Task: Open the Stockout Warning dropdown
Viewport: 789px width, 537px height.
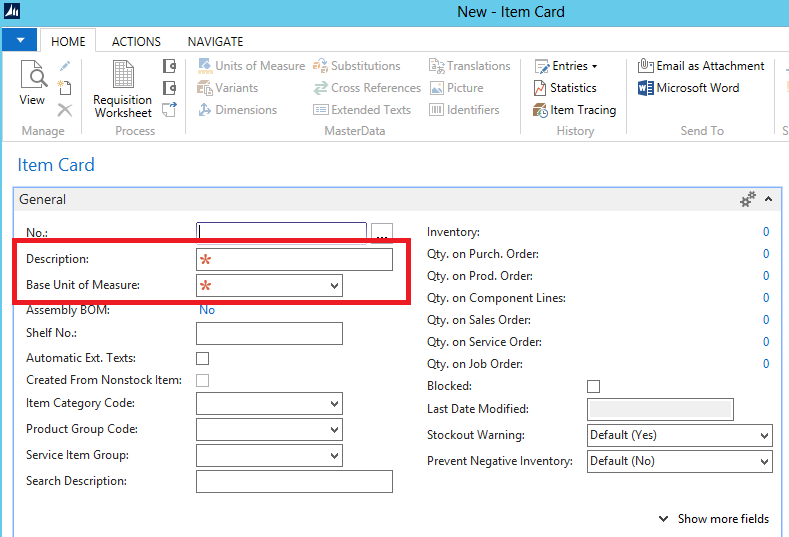Action: click(764, 435)
